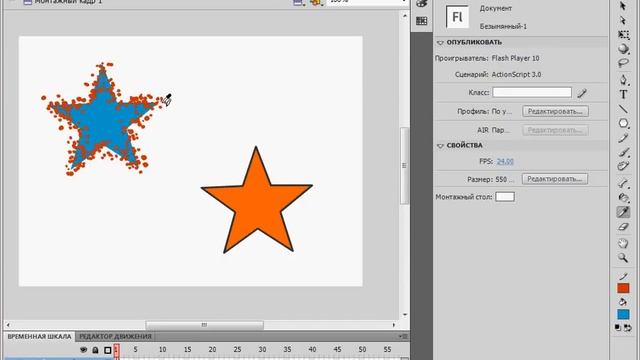Click frame 50 on the timeline ruler
Screen dimensions: 640x360
362,350
